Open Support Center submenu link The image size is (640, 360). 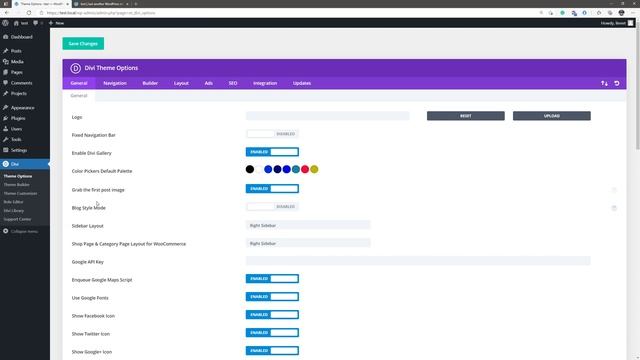click(x=17, y=219)
